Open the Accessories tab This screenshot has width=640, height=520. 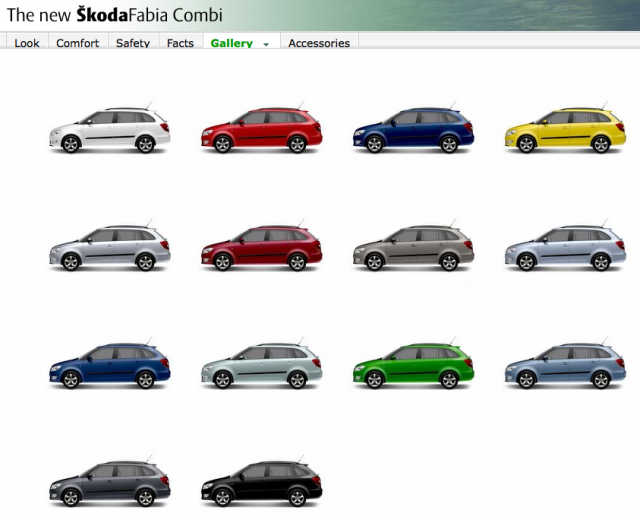tap(319, 42)
